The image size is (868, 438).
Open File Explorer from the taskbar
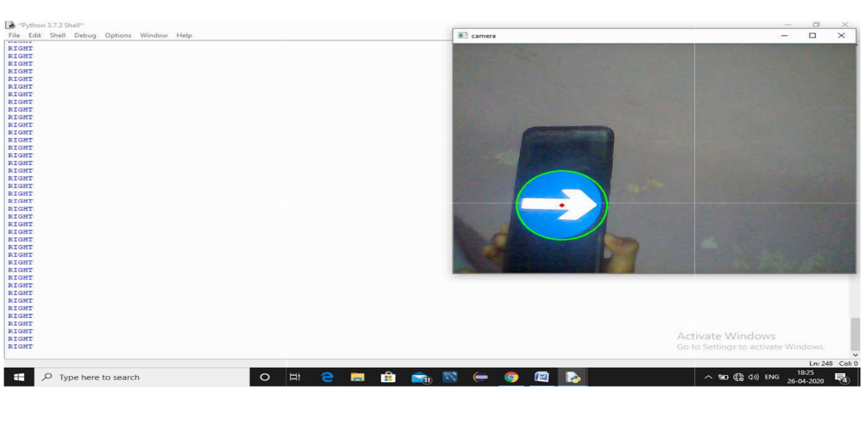(357, 377)
